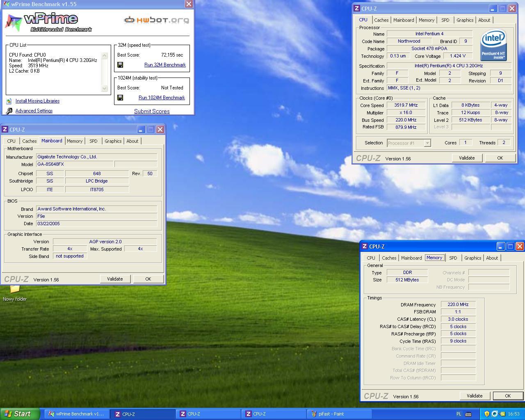Open Advanced Settings link

click(x=34, y=111)
